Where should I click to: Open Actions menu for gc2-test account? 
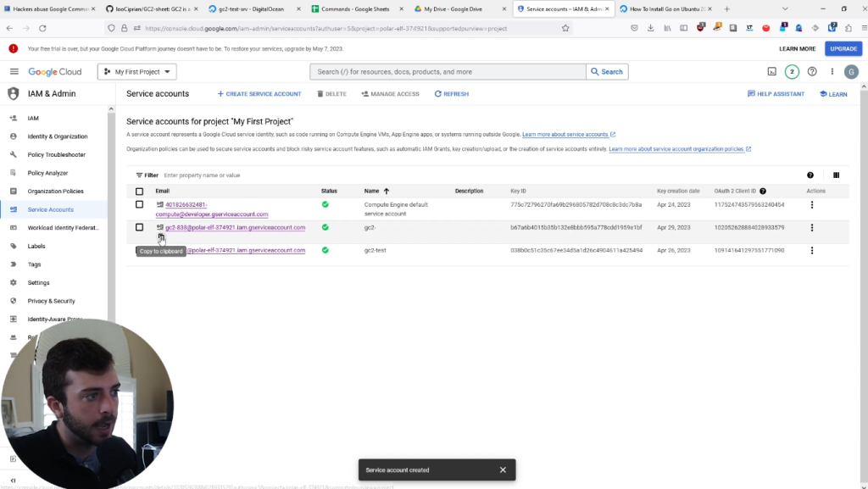812,251
